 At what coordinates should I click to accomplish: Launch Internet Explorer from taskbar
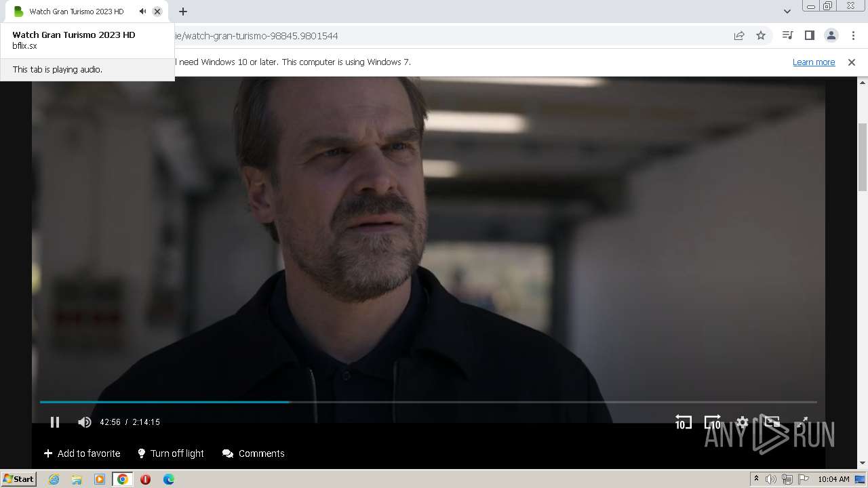point(54,479)
